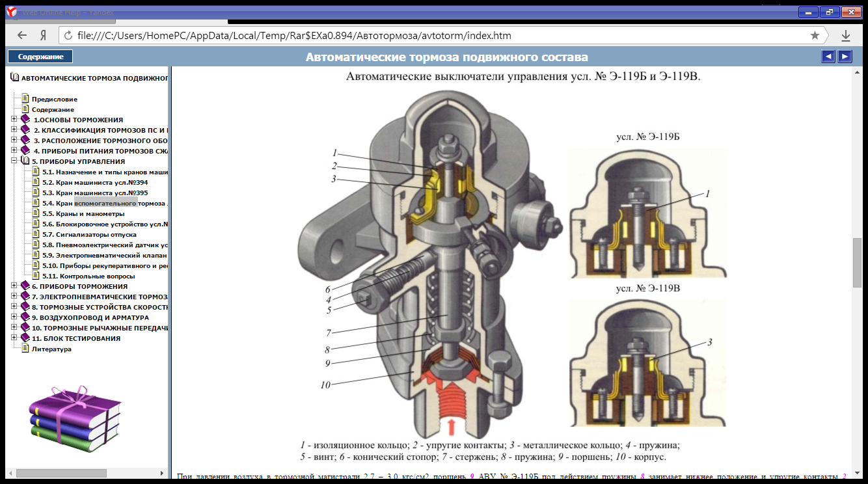Expand 3. РАСПОЛОЖЕНИЕ ТОРМОЗНОГО node
Viewport: 868px width, 484px height.
pyautogui.click(x=14, y=141)
